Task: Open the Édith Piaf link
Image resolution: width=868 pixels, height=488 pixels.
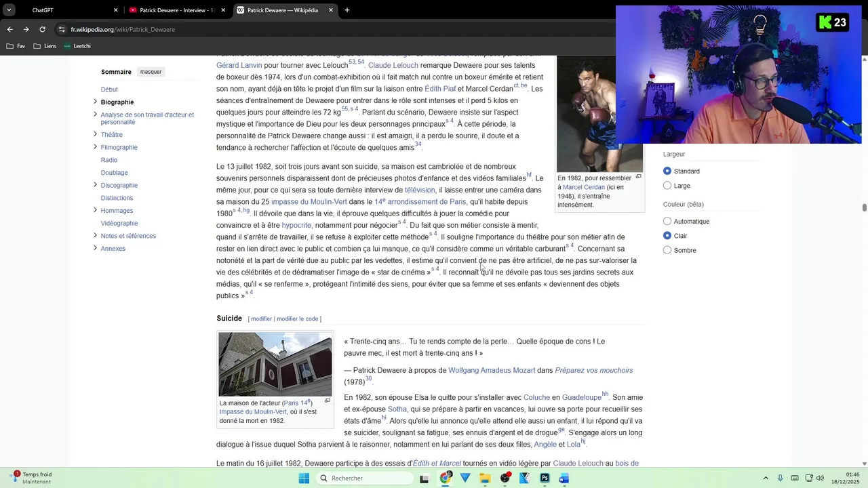Action: [x=440, y=89]
